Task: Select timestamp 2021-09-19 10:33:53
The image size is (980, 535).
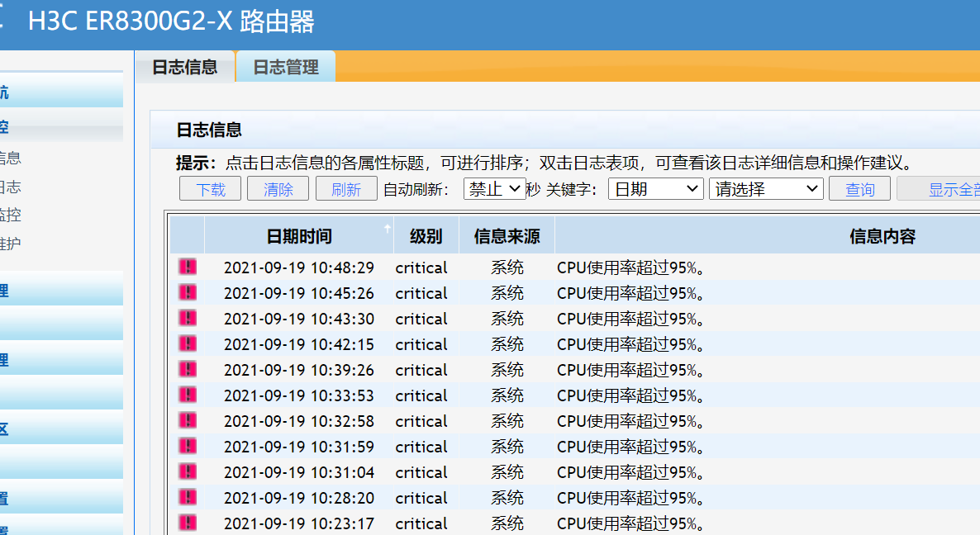Action: click(299, 395)
